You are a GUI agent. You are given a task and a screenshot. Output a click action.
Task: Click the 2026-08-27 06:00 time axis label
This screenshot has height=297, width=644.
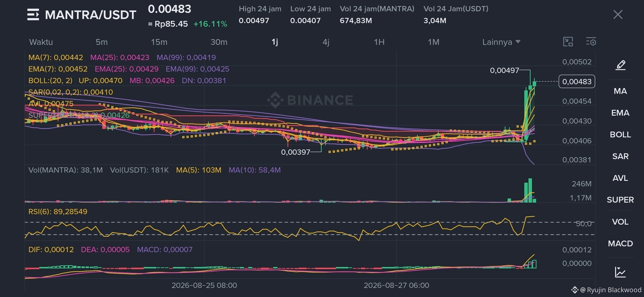pos(396,285)
